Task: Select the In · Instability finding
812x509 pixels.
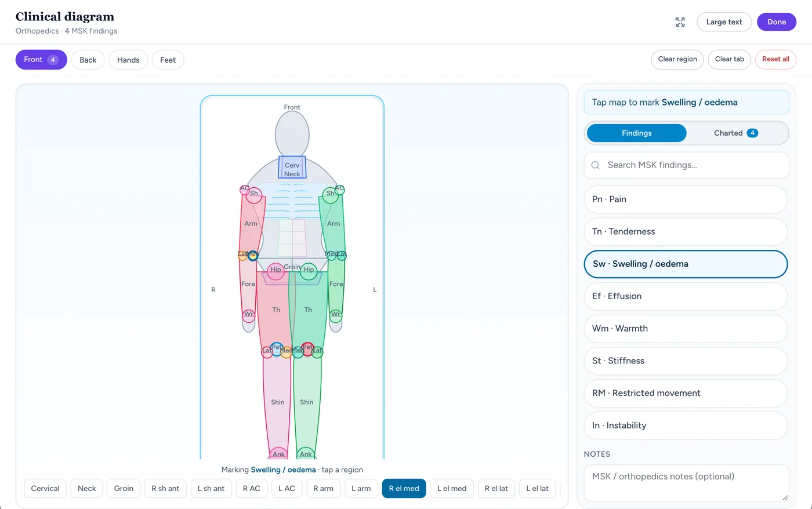Action: [x=686, y=426]
